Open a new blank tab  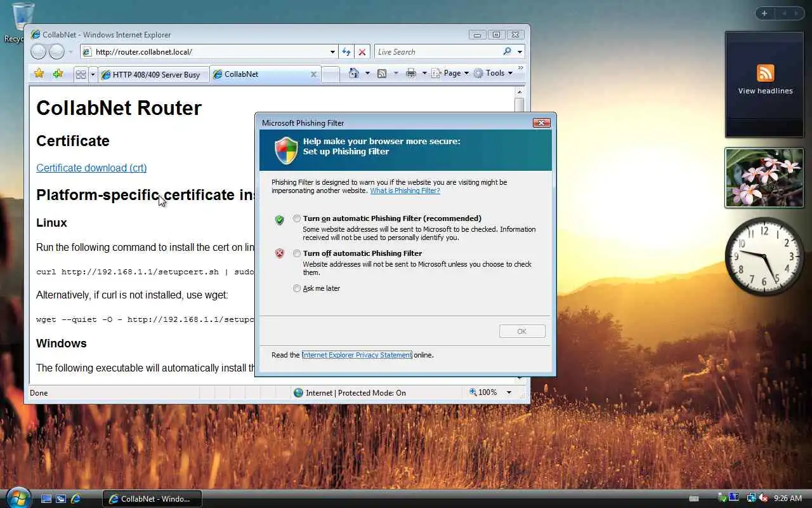(x=331, y=74)
